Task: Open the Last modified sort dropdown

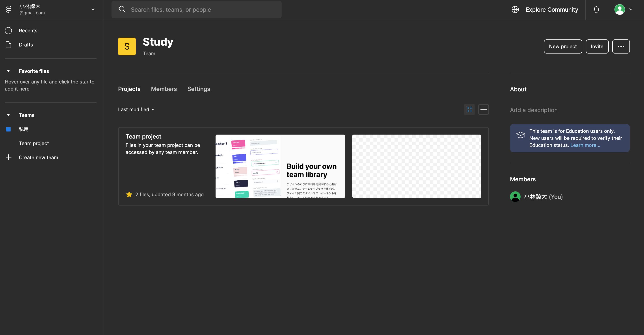Action: (x=136, y=109)
